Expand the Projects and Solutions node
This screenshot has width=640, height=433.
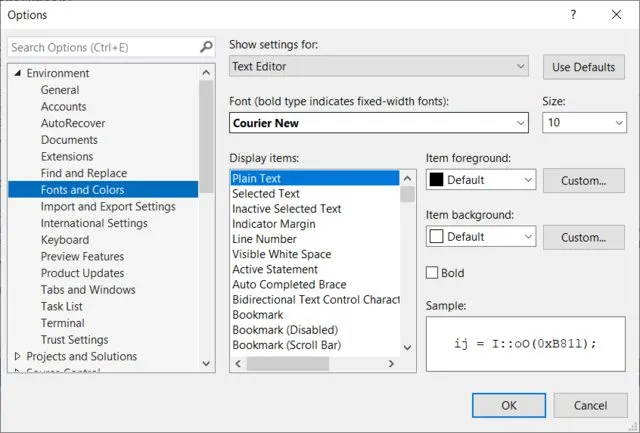tap(17, 356)
